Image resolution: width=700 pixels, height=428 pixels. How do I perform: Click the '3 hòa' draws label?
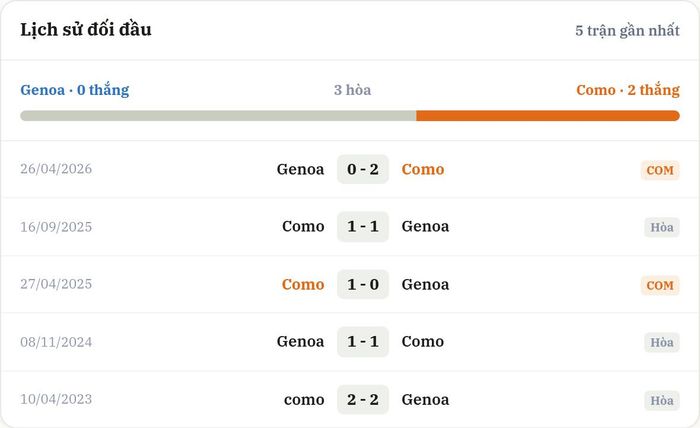[352, 90]
